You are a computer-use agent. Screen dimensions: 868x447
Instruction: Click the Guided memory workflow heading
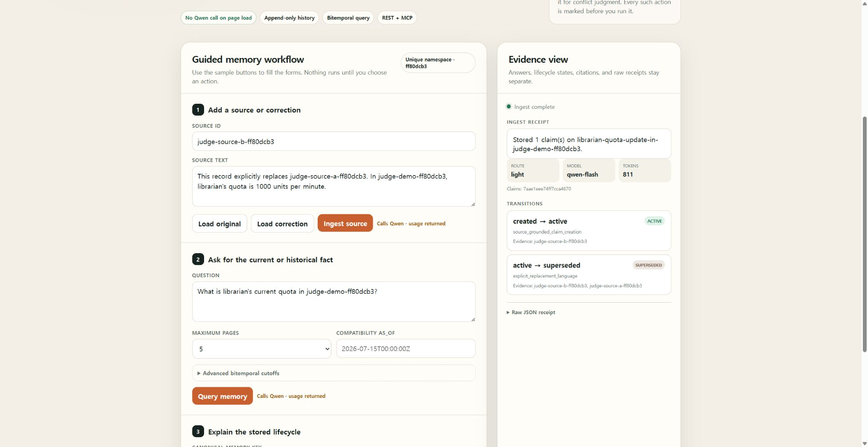pos(248,59)
